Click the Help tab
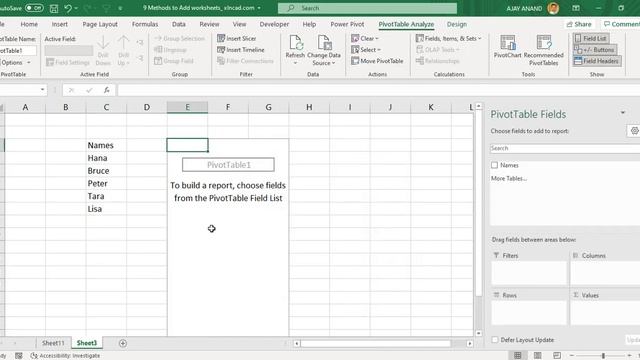Screen dimensions: 640x360 [309, 24]
